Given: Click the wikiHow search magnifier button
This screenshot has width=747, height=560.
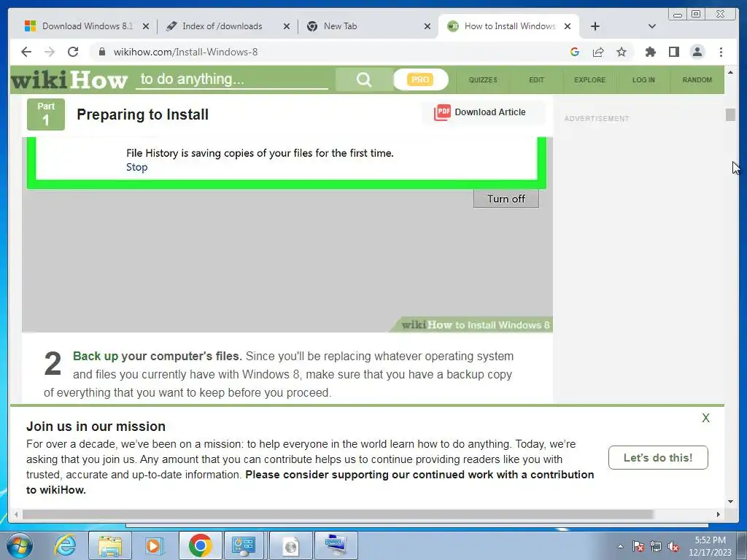Looking at the screenshot, I should tap(364, 79).
